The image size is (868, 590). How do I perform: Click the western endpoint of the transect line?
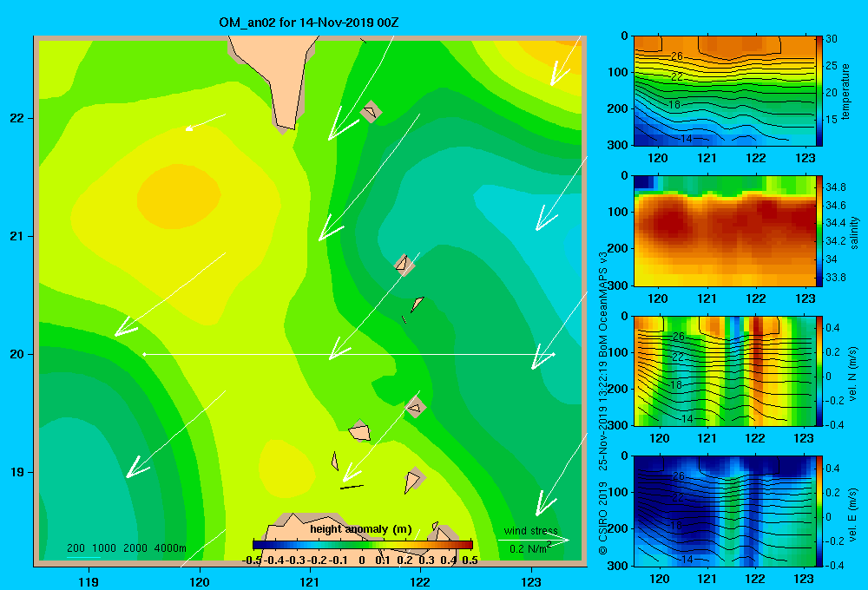coord(144,354)
